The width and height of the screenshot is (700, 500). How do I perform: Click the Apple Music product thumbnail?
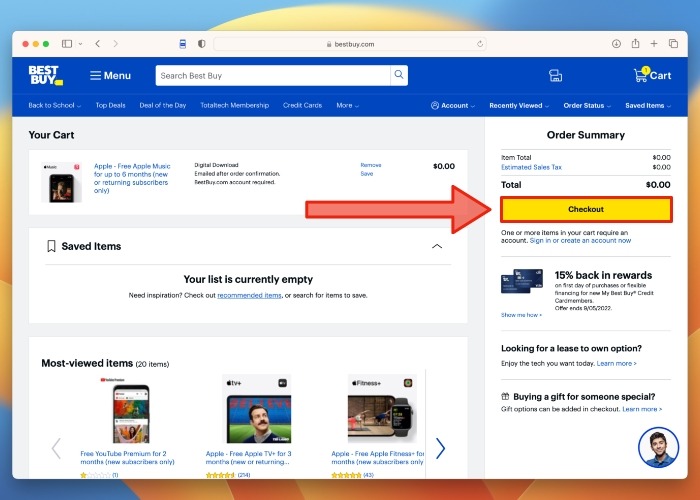[x=62, y=182]
